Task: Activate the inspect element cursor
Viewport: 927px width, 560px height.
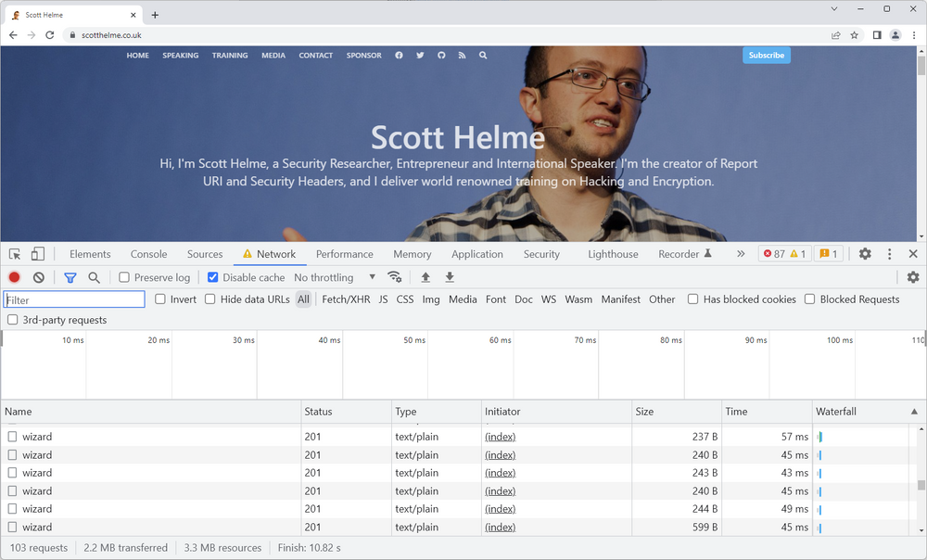Action: point(14,253)
